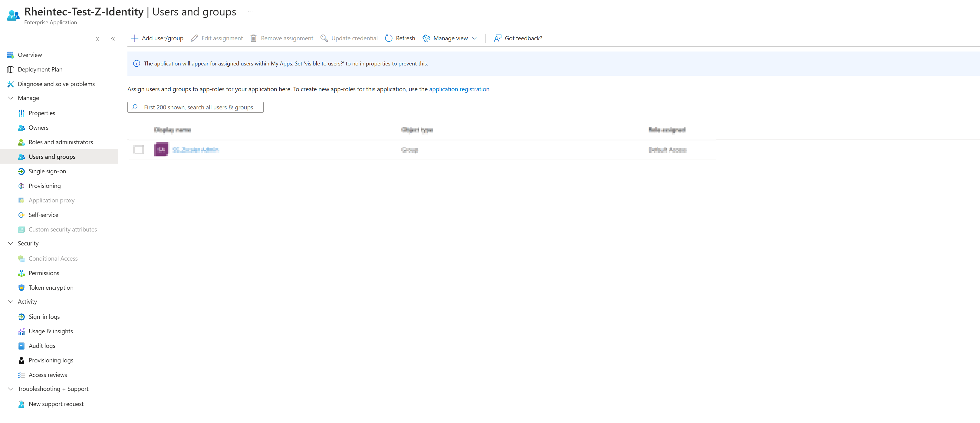This screenshot has height=423, width=980.
Task: Click the Refresh icon in toolbar
Action: (x=388, y=38)
